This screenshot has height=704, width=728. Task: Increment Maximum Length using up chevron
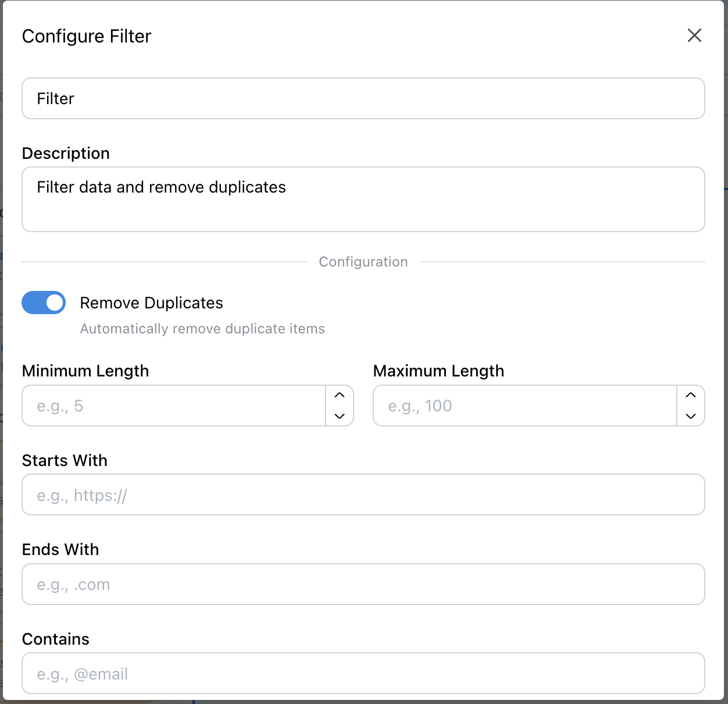pyautogui.click(x=691, y=395)
